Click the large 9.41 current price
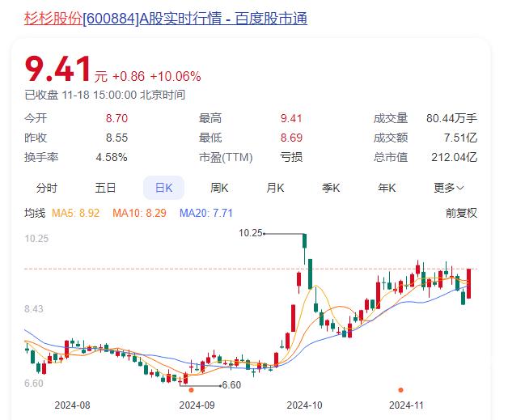The height and width of the screenshot is (420, 508). (58, 70)
